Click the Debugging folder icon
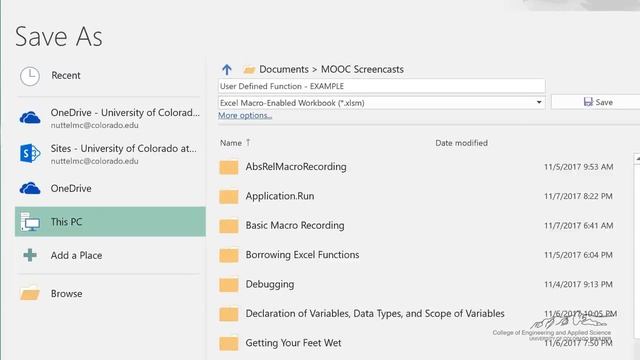 tap(229, 284)
